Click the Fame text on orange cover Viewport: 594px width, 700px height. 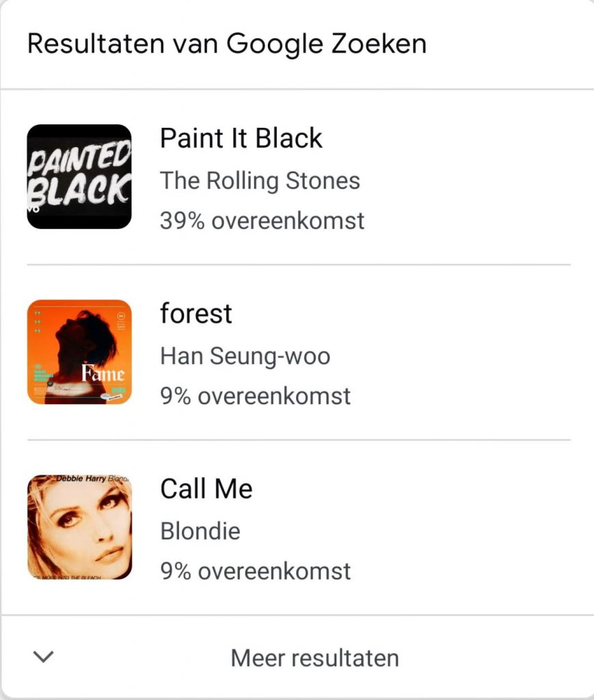coord(103,373)
